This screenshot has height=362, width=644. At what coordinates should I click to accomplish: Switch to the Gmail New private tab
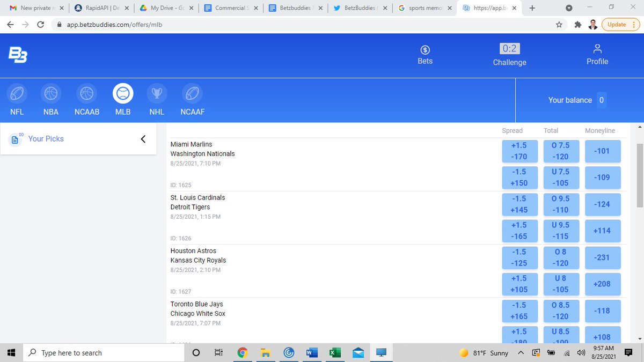click(36, 8)
